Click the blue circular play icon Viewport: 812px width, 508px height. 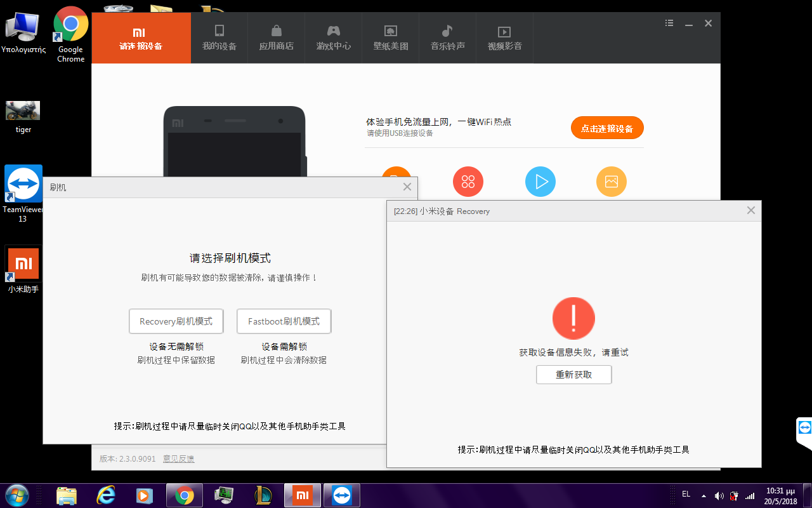click(x=540, y=182)
